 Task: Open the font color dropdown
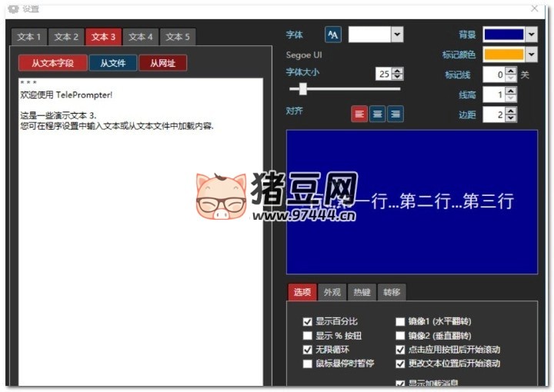[x=397, y=35]
